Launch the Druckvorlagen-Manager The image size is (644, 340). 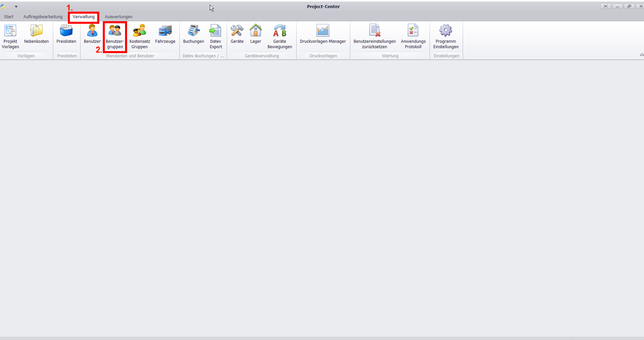[x=323, y=35]
